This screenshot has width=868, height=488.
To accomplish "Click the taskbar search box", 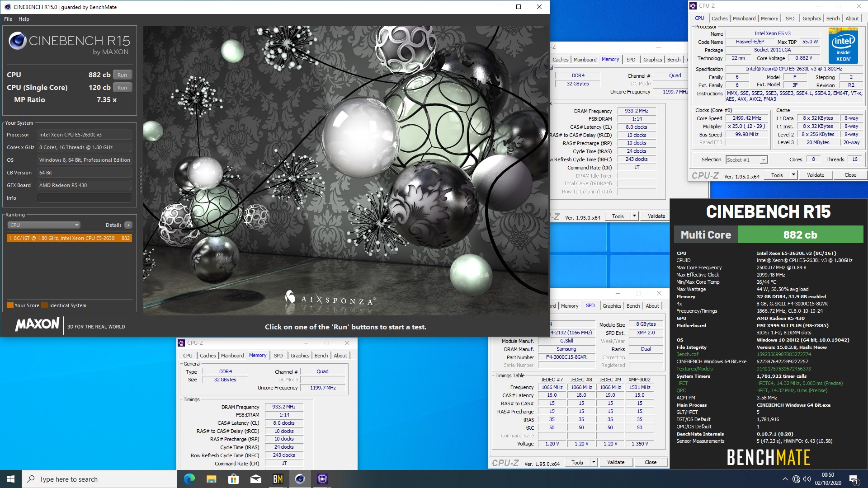I will click(x=99, y=479).
